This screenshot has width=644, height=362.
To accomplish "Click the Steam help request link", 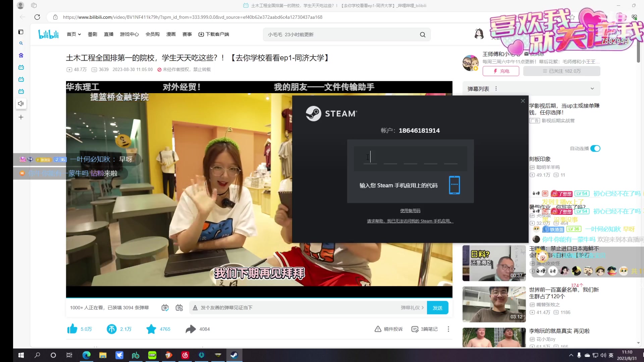I will pos(410,221).
